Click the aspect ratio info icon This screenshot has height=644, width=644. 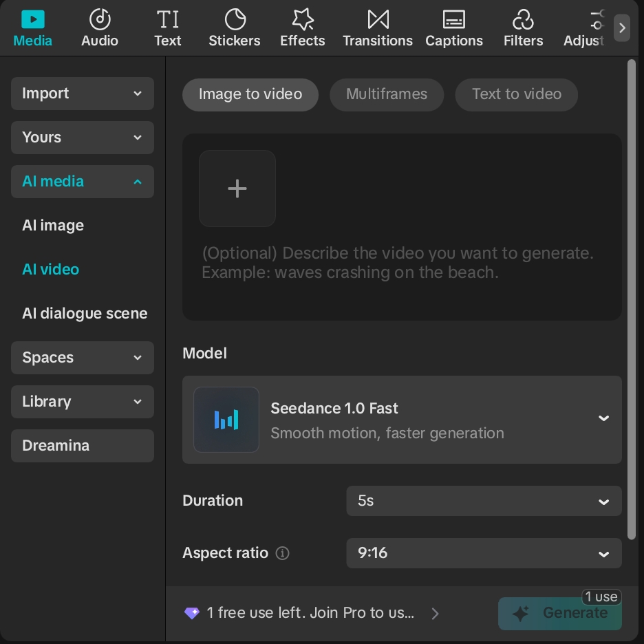pyautogui.click(x=283, y=553)
